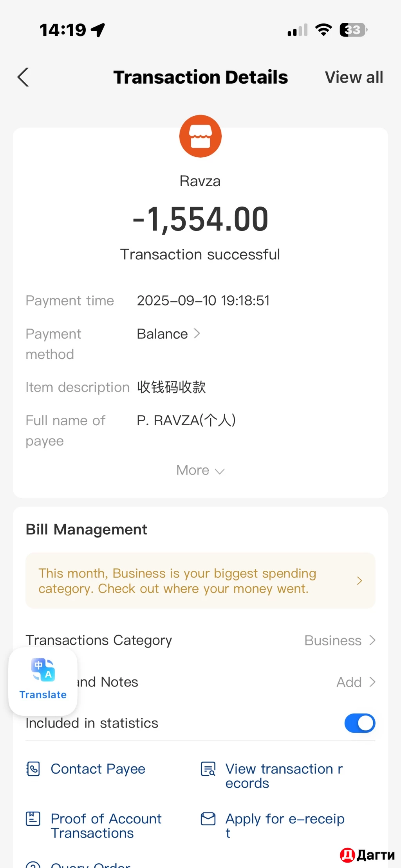This screenshot has width=401, height=868.
Task: Select Proof of Account Transactions
Action: tap(106, 826)
